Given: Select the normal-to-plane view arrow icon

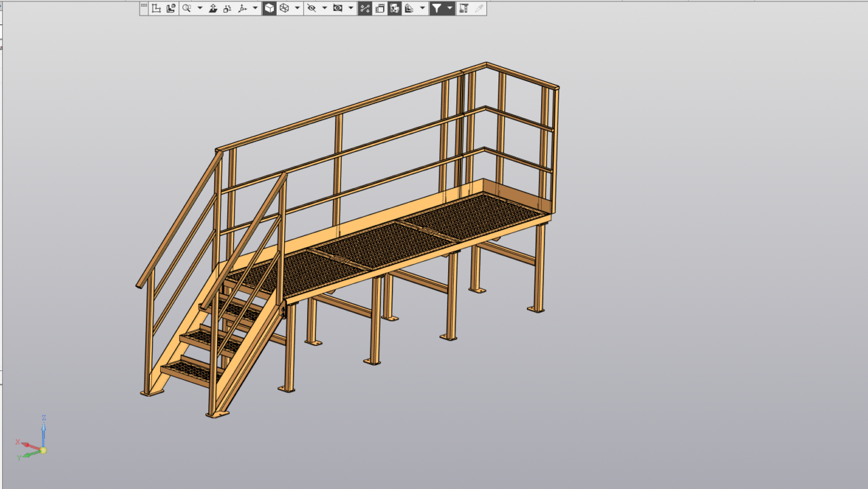Looking at the screenshot, I should coord(213,8).
